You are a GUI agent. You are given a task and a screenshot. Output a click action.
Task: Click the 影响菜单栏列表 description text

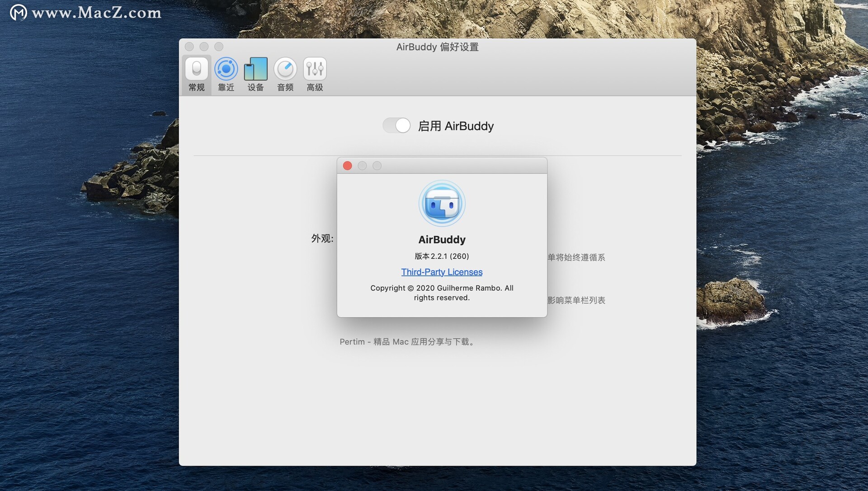[576, 300]
